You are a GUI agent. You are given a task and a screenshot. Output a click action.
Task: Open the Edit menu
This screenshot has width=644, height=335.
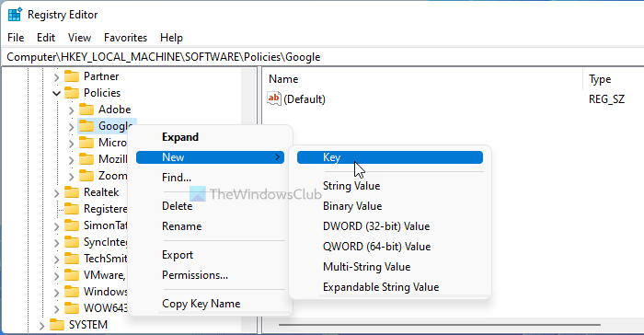46,38
